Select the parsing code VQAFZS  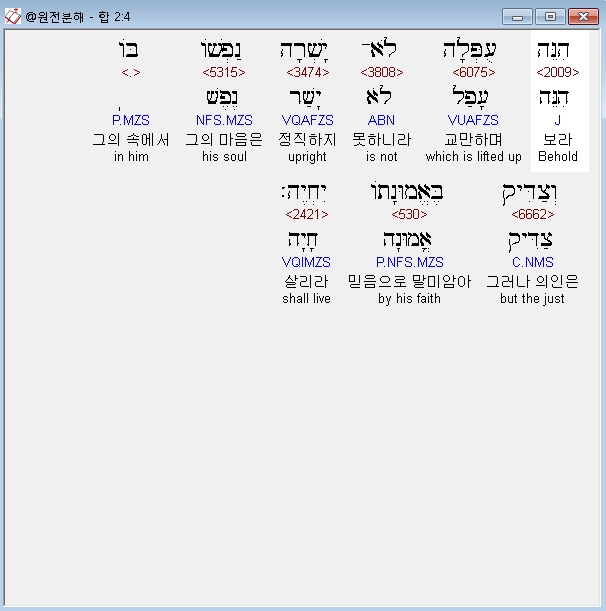[x=307, y=120]
